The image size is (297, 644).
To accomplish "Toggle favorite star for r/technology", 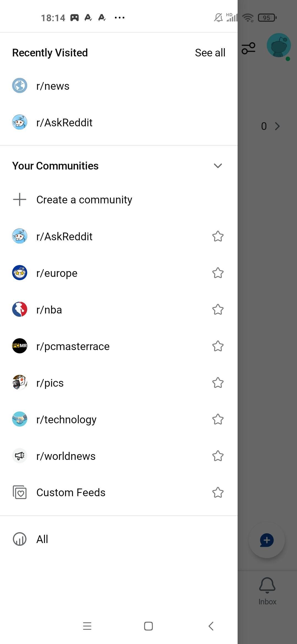I will tap(218, 419).
